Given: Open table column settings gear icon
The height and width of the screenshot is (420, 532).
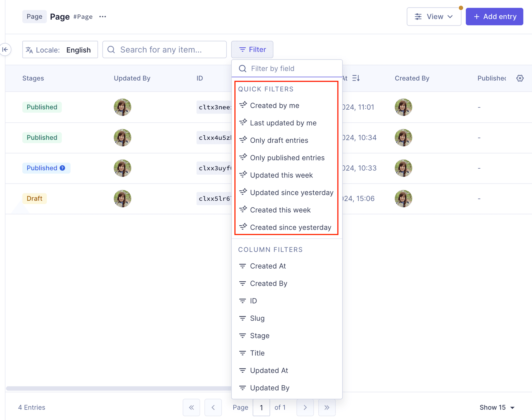Looking at the screenshot, I should point(520,78).
